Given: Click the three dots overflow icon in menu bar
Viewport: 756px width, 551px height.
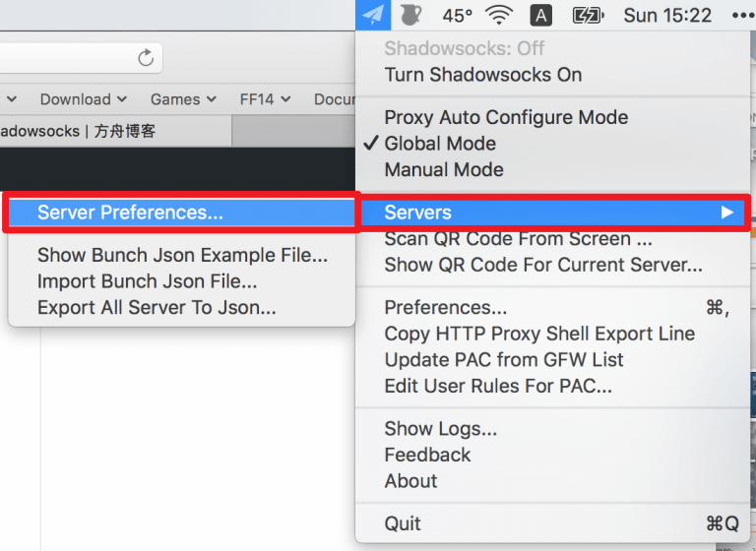Looking at the screenshot, I should [x=743, y=16].
